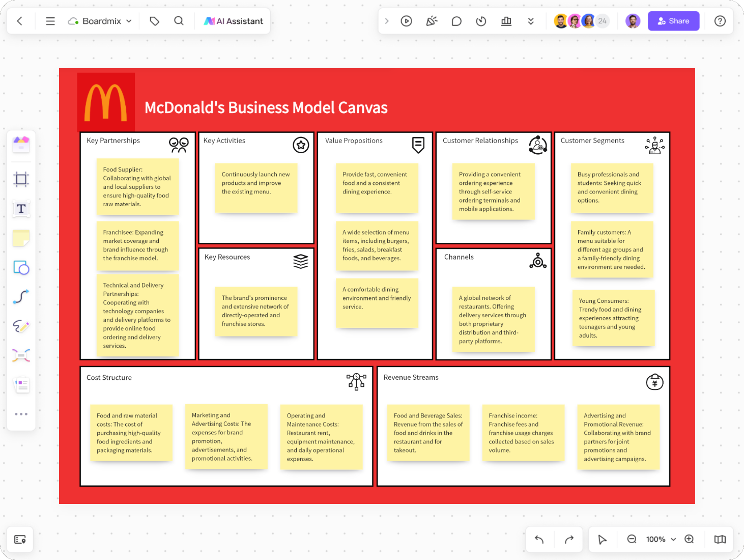Click the Customer Segments icon
This screenshot has height=560, width=744.
click(x=655, y=145)
